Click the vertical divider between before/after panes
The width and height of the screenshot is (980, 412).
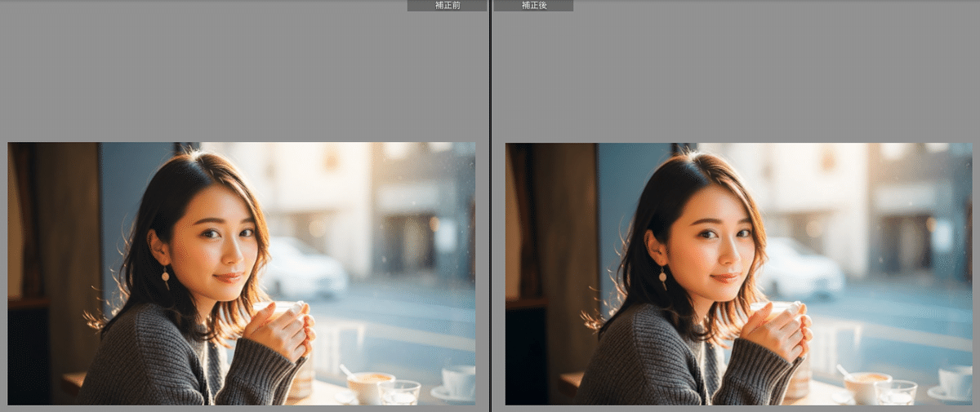click(x=490, y=204)
